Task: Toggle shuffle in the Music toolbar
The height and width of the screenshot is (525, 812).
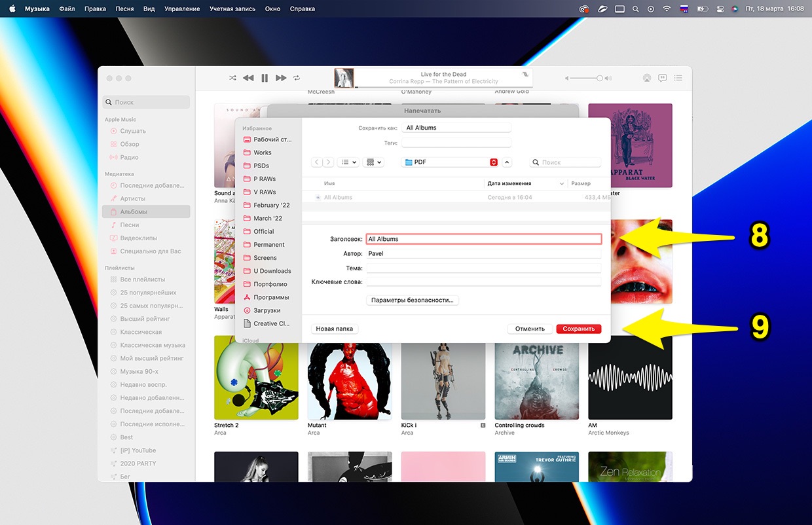Action: [x=232, y=78]
